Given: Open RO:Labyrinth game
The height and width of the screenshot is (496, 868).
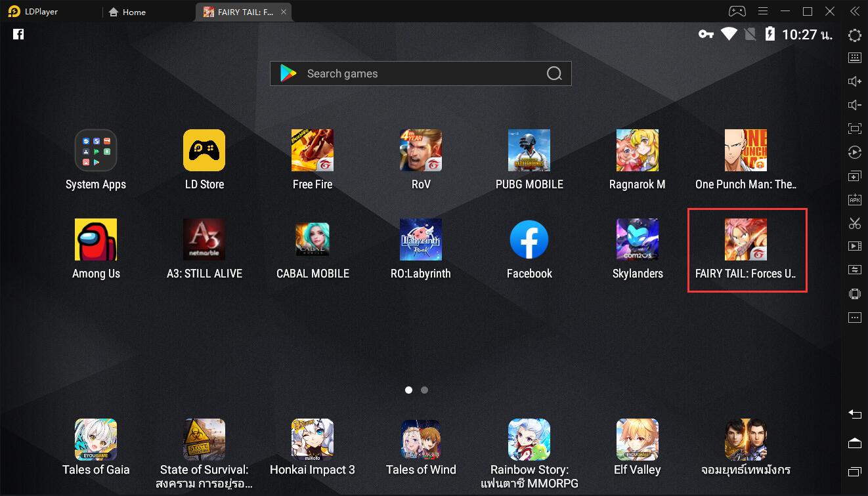Looking at the screenshot, I should click(421, 239).
